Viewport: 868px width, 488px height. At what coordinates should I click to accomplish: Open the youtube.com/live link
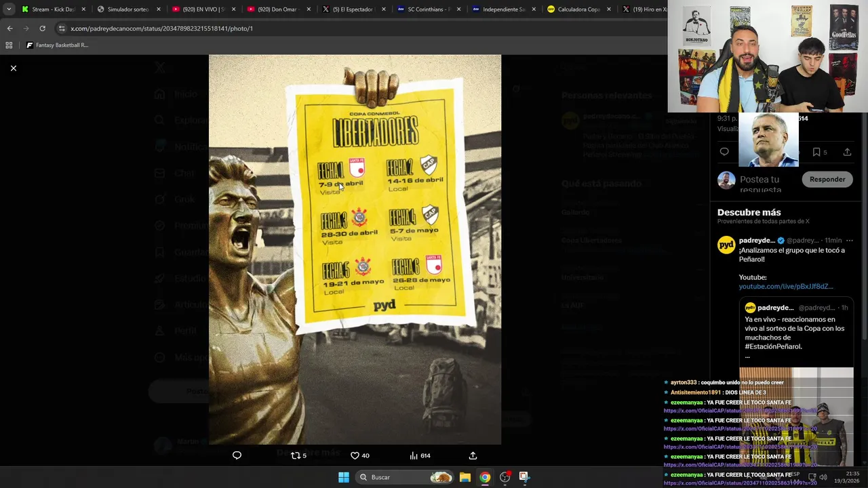coord(786,286)
